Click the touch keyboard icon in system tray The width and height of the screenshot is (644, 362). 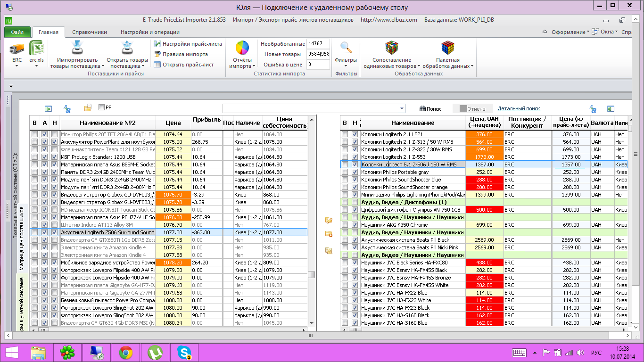520,353
